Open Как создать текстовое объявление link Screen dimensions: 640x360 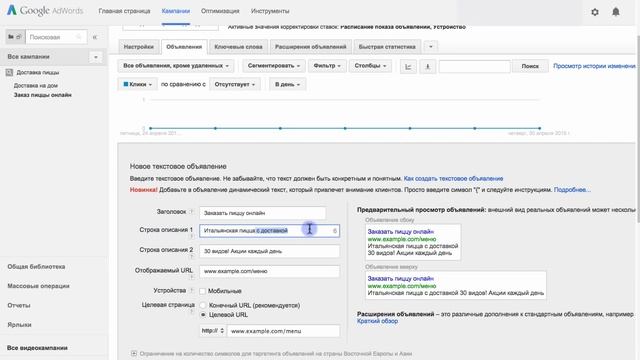coord(453,178)
